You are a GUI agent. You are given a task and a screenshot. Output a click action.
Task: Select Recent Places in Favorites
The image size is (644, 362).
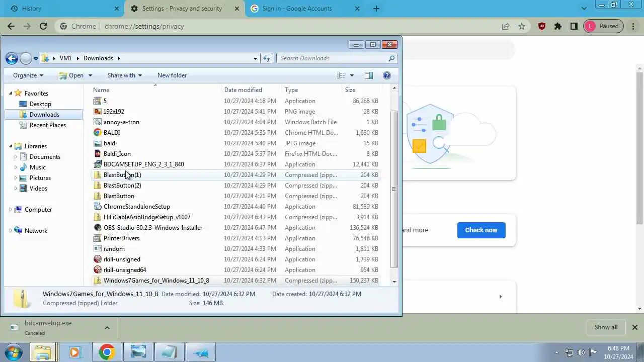click(x=47, y=125)
